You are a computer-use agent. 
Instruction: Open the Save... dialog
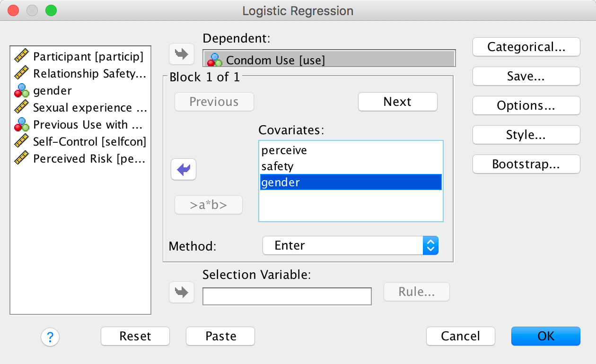pyautogui.click(x=526, y=77)
